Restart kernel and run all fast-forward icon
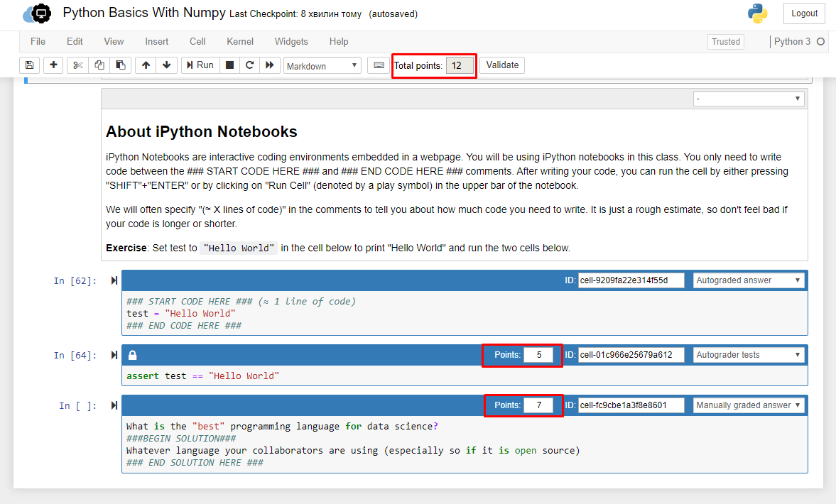Screen dimensions: 836x504 pyautogui.click(x=270, y=65)
